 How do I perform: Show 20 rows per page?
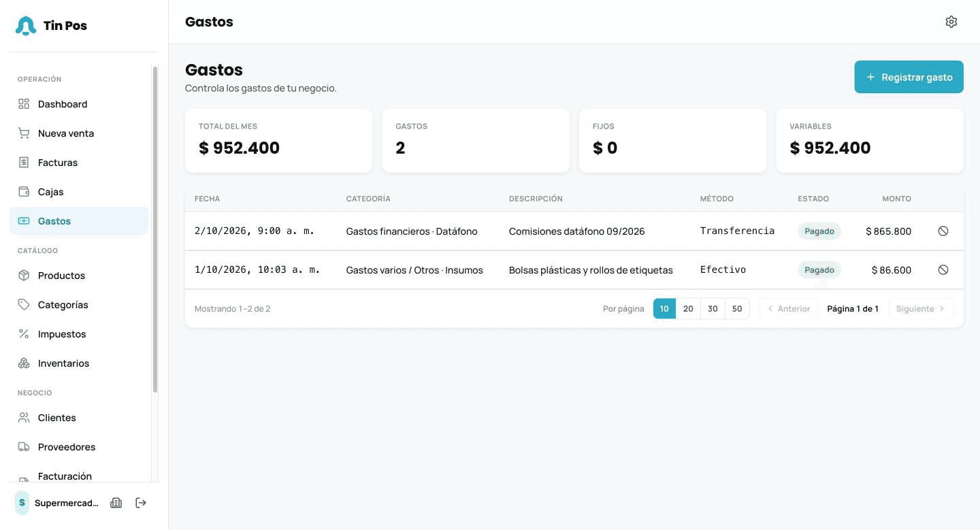pyautogui.click(x=688, y=309)
